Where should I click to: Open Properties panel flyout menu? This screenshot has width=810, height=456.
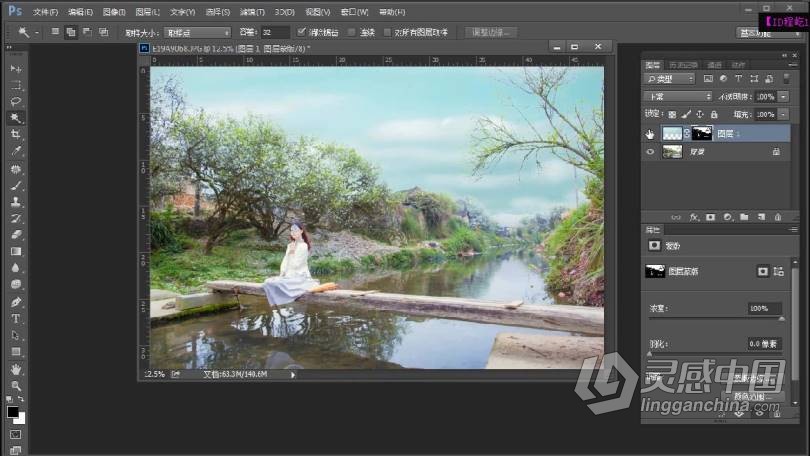click(793, 230)
